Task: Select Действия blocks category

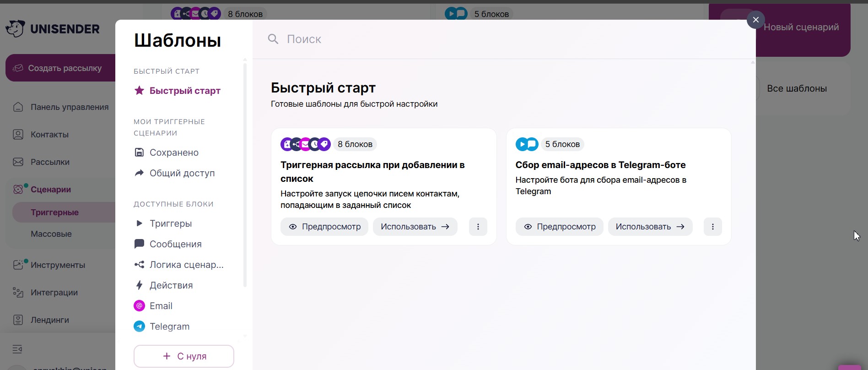Action: point(163,285)
